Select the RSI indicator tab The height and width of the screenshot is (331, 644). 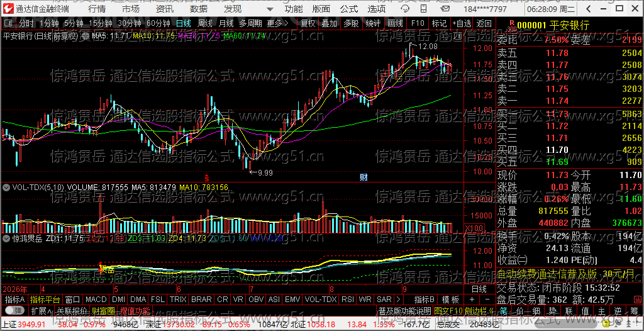tap(347, 300)
